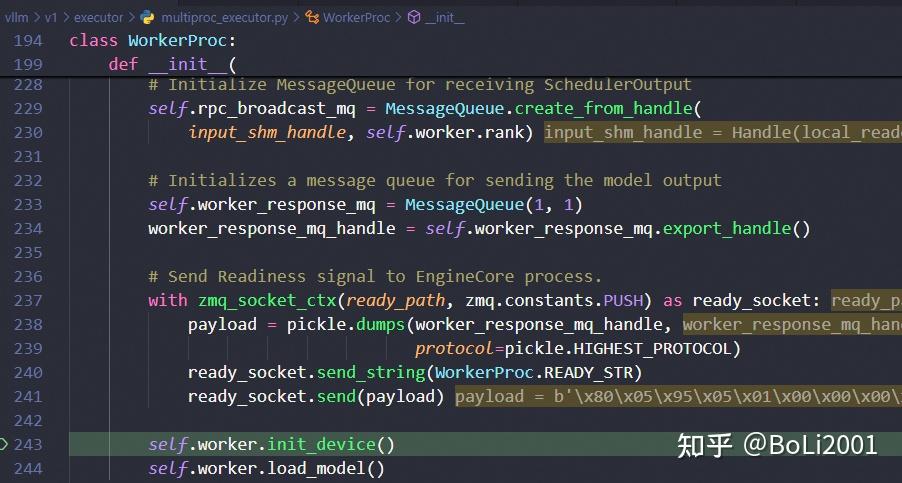This screenshot has width=902, height=483.
Task: Click comment Initialize MessageQueue for receiving SchedulerOutput
Action: click(x=420, y=85)
